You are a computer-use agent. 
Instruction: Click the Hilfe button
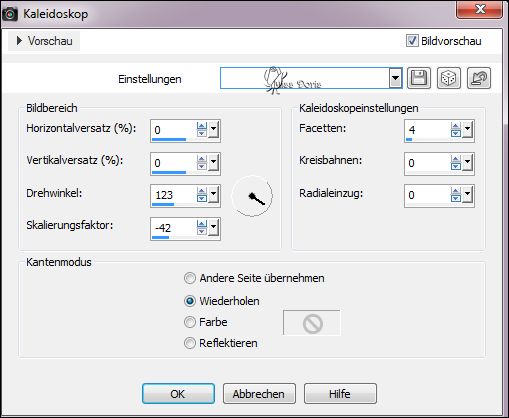[340, 394]
